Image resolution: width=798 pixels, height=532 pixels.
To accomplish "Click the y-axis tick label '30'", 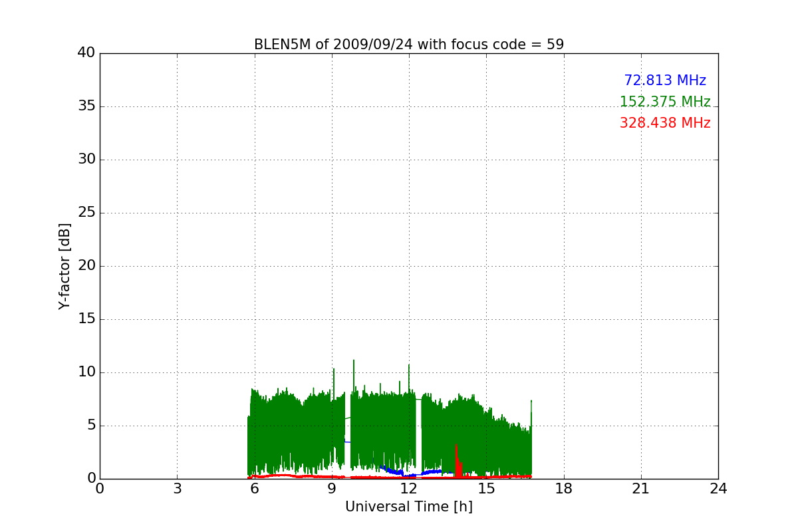I will click(86, 160).
